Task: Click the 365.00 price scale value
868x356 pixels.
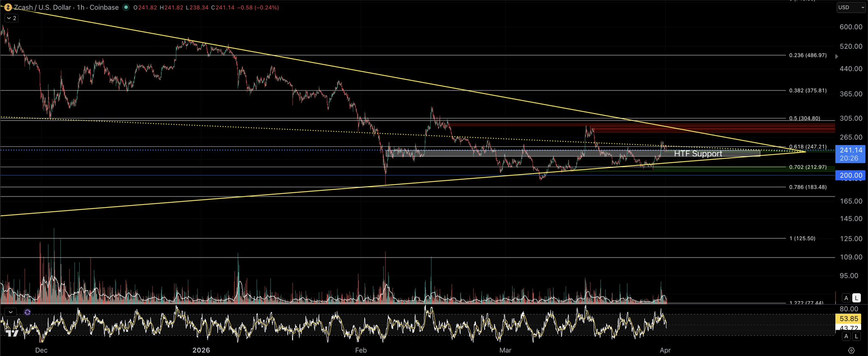Action: (851, 94)
